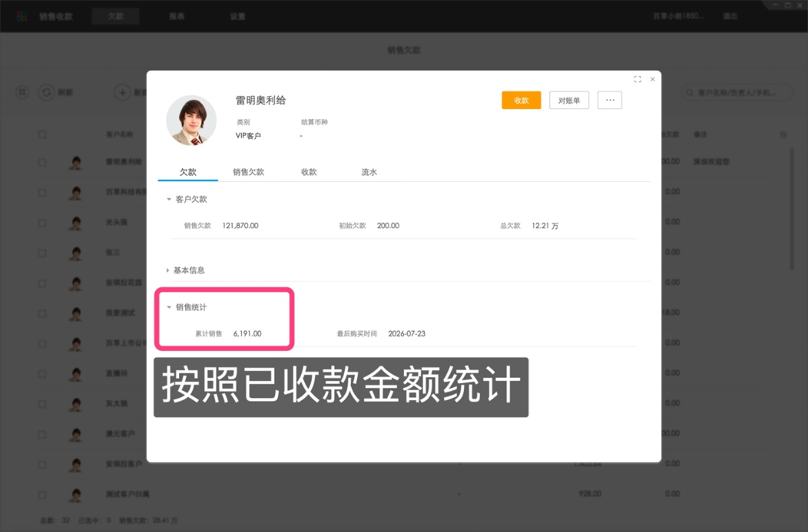Click the 深圳欢迎您 remark cell
The image size is (808, 532).
coord(711,162)
